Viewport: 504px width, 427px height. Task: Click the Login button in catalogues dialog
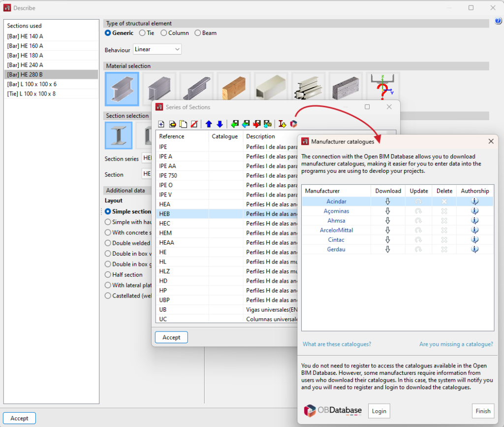coord(379,411)
